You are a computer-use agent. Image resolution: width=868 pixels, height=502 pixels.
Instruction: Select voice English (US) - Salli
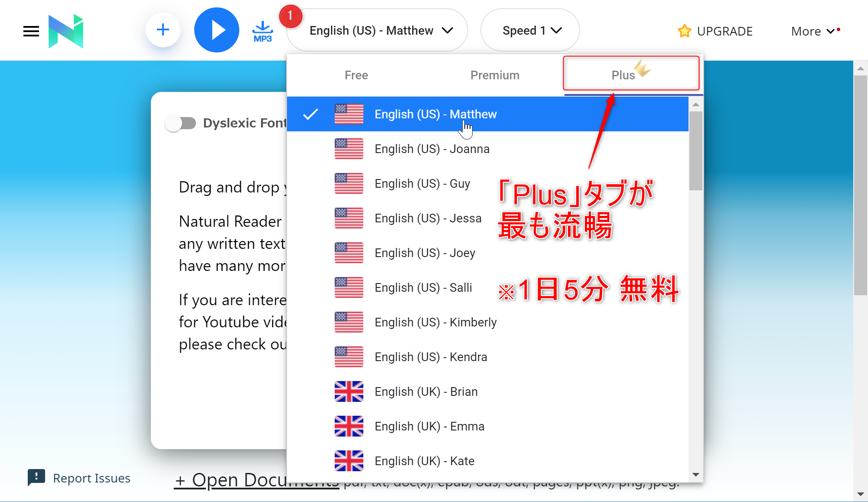pos(487,287)
